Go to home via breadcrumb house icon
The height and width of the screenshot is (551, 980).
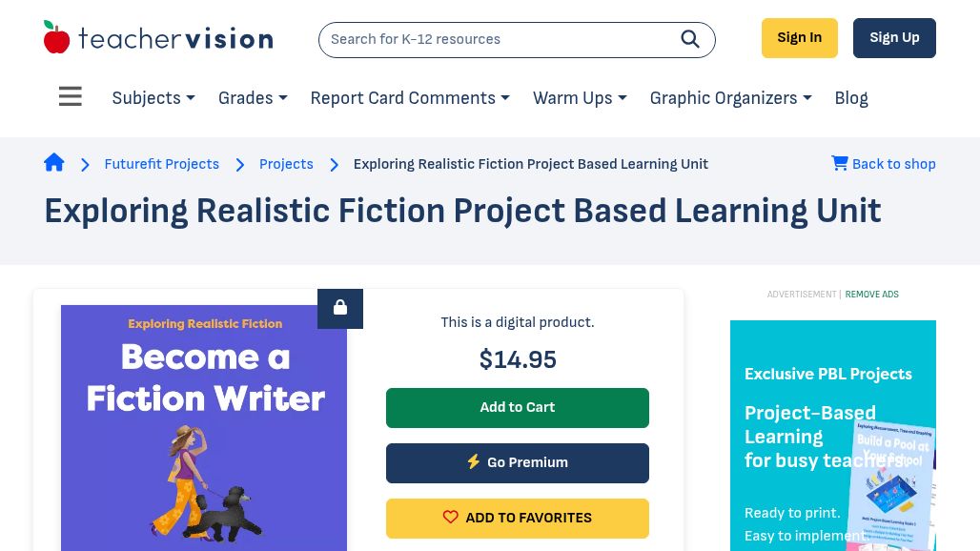(x=54, y=163)
